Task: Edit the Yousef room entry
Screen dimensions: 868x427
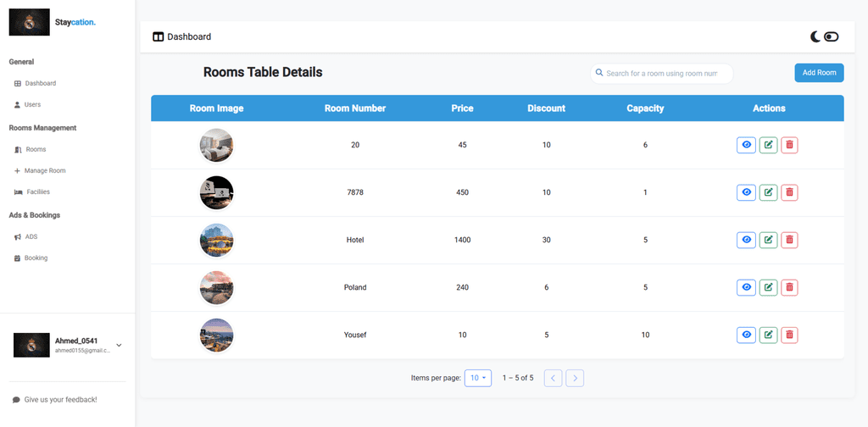Action: click(768, 335)
